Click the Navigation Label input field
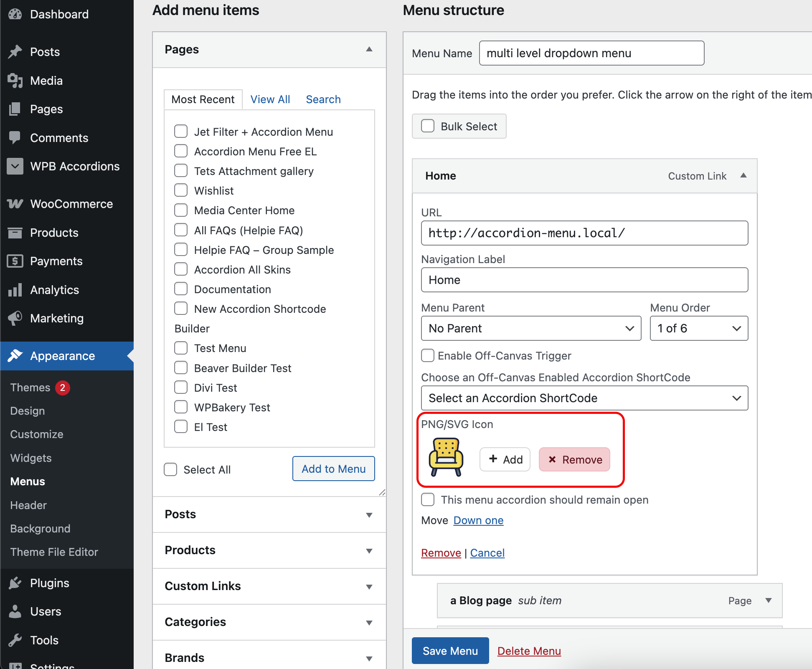 coord(584,280)
